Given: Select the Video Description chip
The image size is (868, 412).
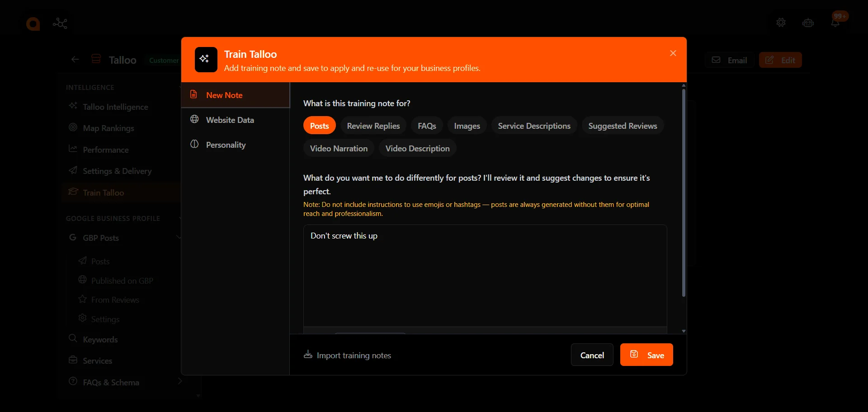Looking at the screenshot, I should [x=417, y=148].
